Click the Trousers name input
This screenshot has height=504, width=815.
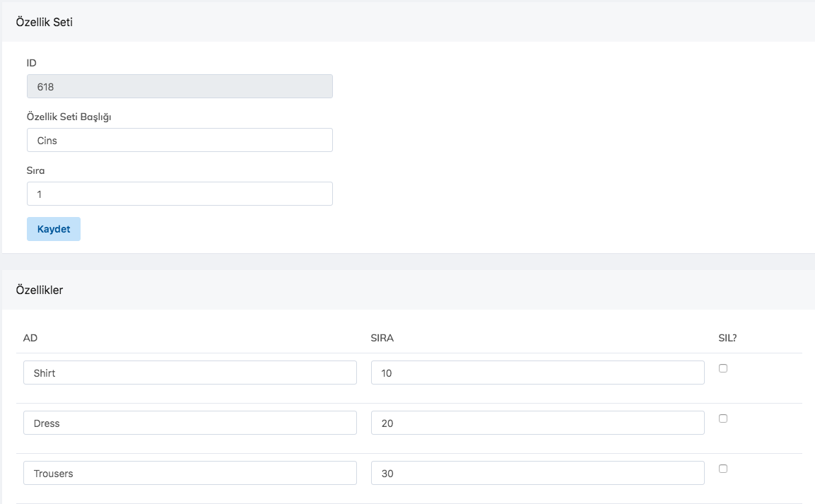[x=189, y=473]
